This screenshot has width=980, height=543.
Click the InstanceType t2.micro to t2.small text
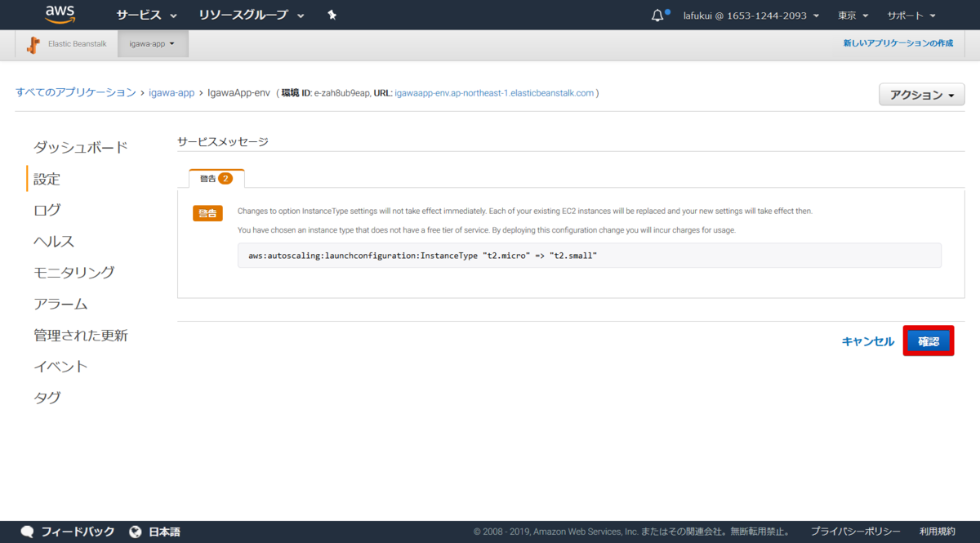point(423,256)
